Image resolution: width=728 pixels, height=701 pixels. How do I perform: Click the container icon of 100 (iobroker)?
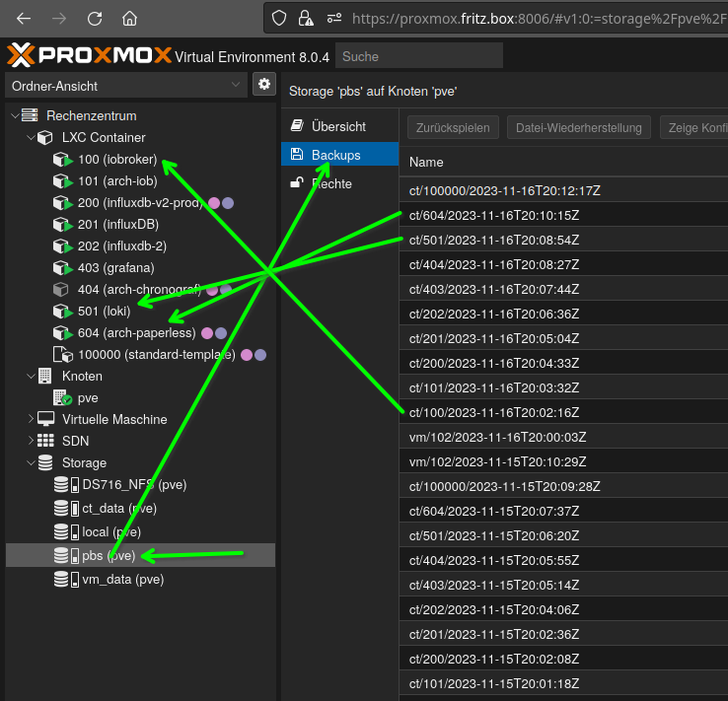click(x=62, y=160)
